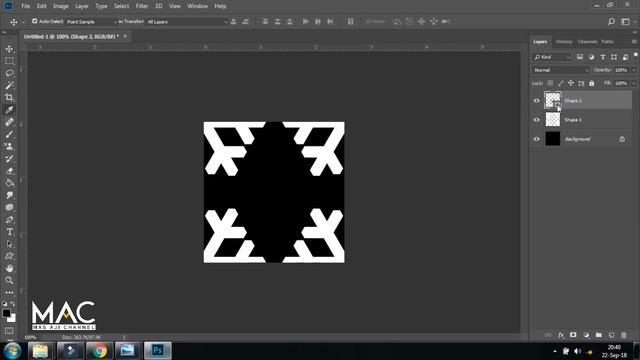Select the History Brush tool
The height and width of the screenshot is (360, 640).
click(x=9, y=159)
